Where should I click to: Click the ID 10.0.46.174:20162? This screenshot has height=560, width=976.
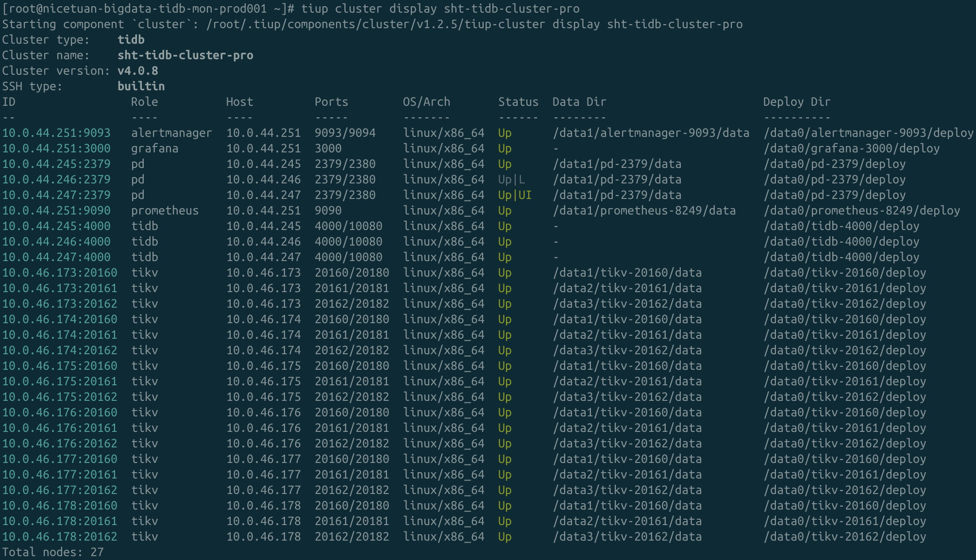pos(60,350)
